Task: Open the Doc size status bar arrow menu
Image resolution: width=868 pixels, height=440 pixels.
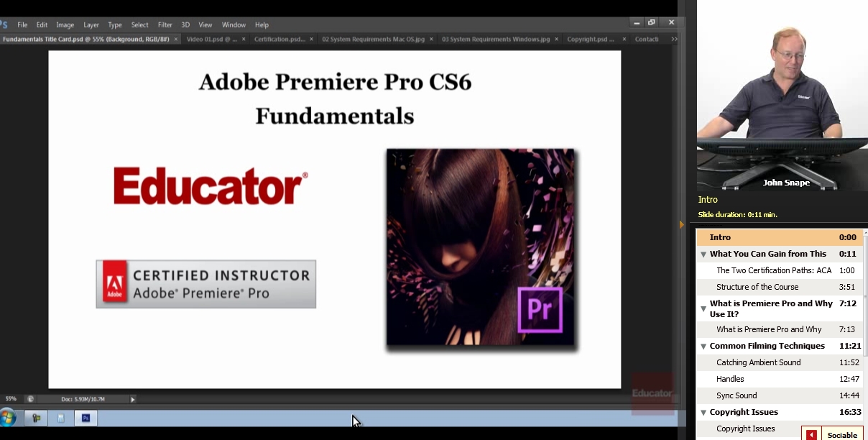Action: 132,399
